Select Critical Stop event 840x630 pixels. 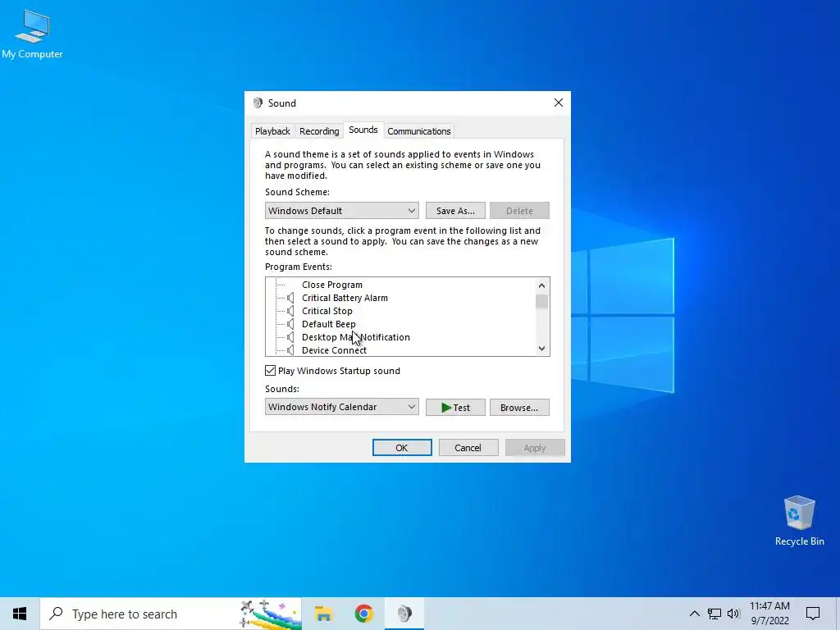(326, 311)
